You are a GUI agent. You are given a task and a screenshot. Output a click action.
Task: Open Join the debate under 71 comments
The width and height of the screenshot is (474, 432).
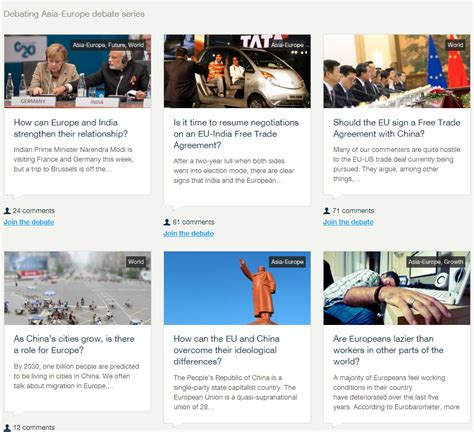pyautogui.click(x=348, y=222)
